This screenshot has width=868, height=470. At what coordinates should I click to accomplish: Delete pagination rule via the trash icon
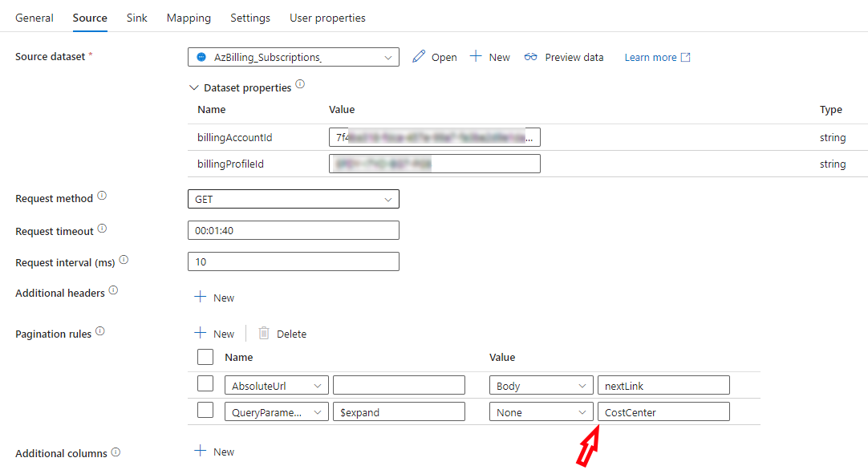pos(265,333)
